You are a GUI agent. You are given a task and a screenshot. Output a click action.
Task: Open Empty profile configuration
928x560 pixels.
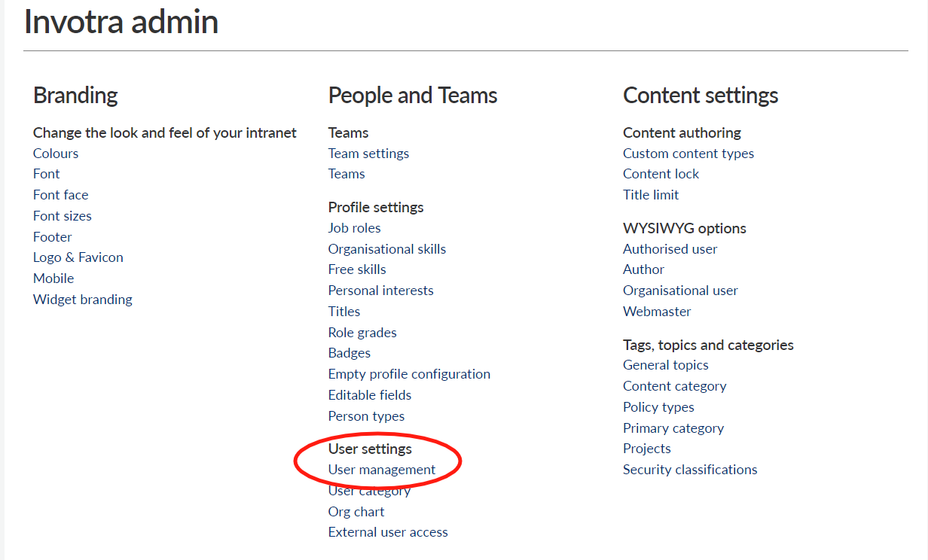point(409,373)
